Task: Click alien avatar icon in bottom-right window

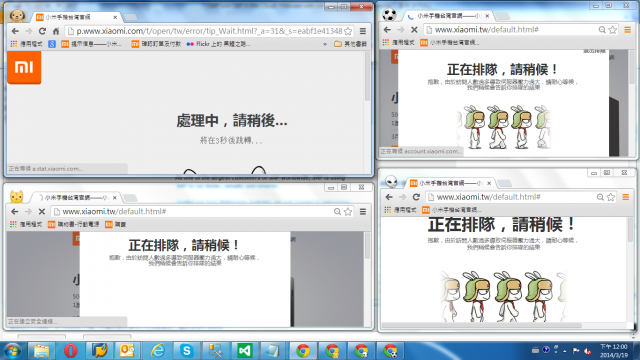Action: 391,181
